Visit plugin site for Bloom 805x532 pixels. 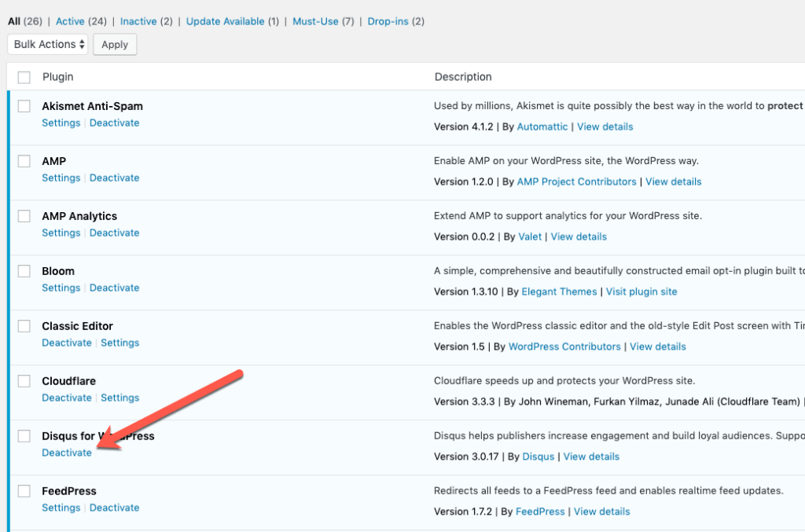point(641,292)
